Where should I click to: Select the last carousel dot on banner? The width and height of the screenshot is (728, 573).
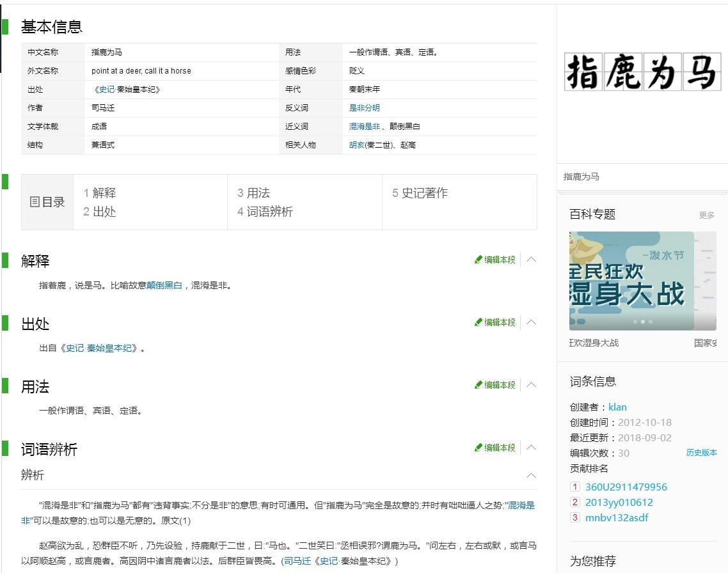(651, 322)
